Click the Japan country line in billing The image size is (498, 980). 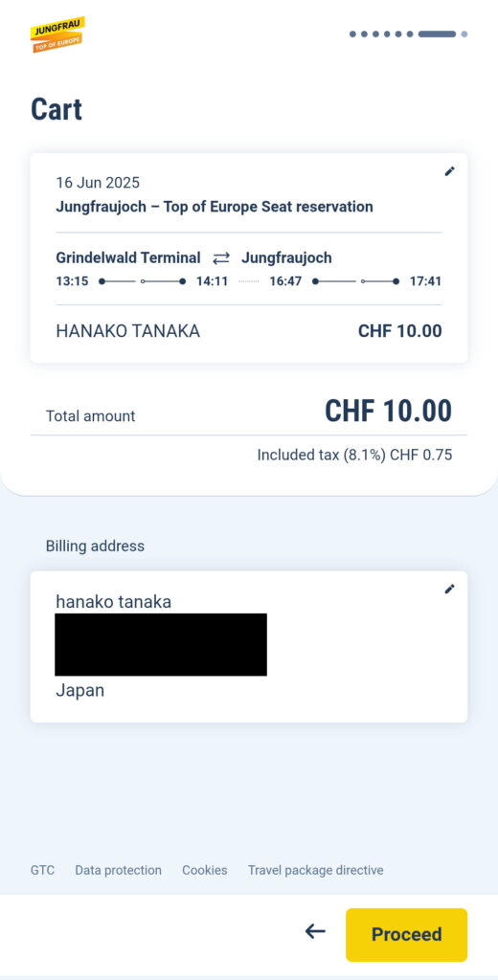(x=80, y=691)
